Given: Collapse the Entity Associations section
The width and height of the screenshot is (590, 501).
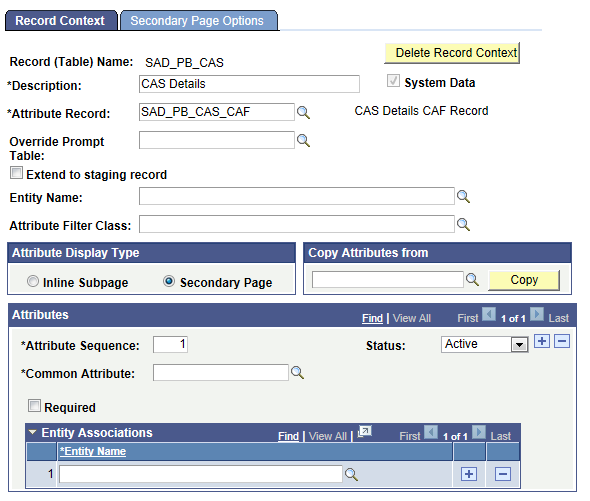Looking at the screenshot, I should coord(33,432).
